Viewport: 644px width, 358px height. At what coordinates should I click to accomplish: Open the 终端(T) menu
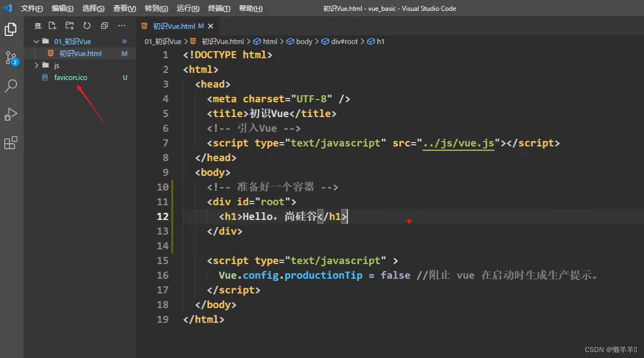(x=219, y=9)
